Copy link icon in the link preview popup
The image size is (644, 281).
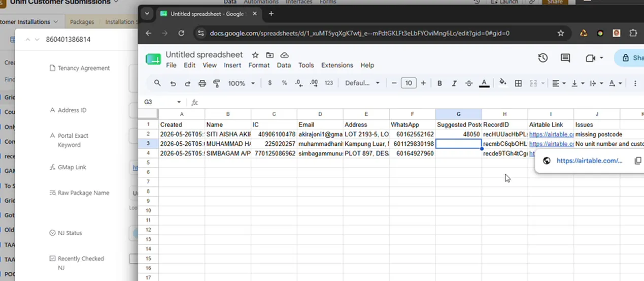click(638, 161)
